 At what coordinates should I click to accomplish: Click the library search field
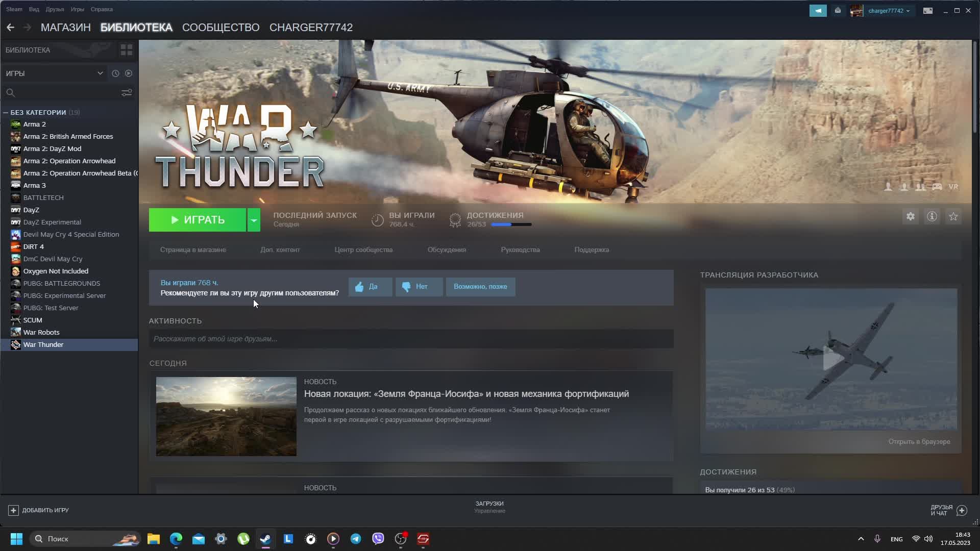click(x=61, y=92)
